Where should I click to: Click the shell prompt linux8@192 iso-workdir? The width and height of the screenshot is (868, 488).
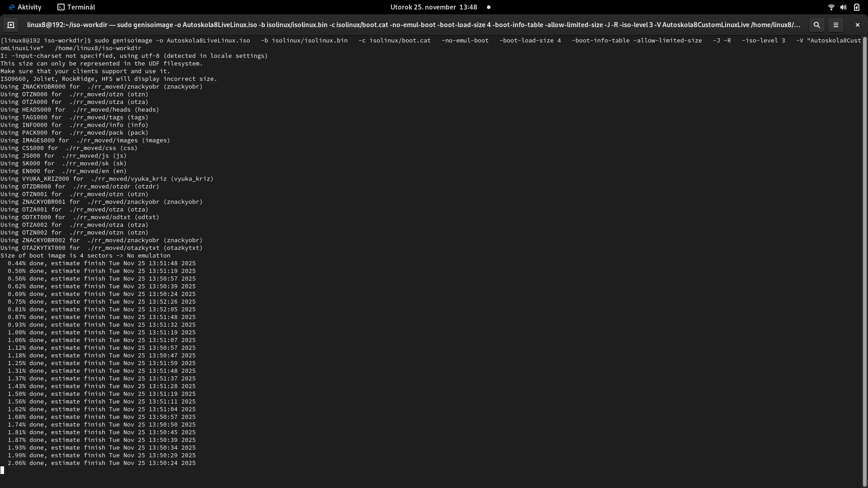[46, 40]
